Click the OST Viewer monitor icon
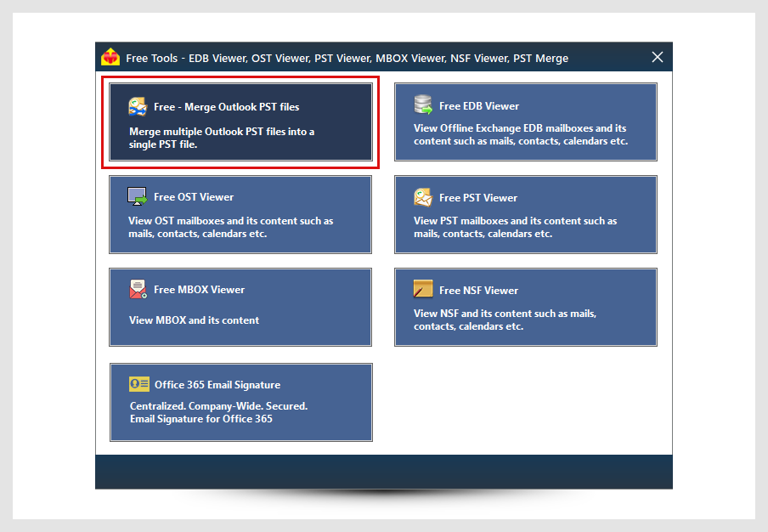Screen dimensions: 768x532 (x=138, y=196)
